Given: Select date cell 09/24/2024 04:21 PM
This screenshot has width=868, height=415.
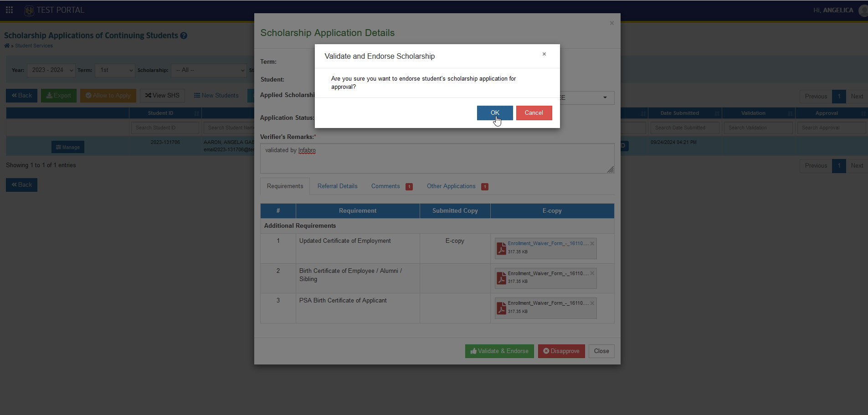Looking at the screenshot, I should (x=673, y=143).
